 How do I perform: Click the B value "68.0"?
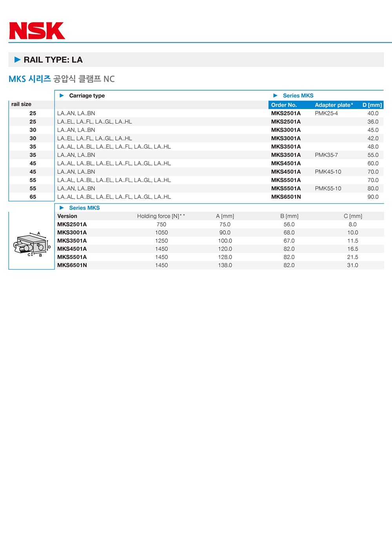pyautogui.click(x=289, y=233)
